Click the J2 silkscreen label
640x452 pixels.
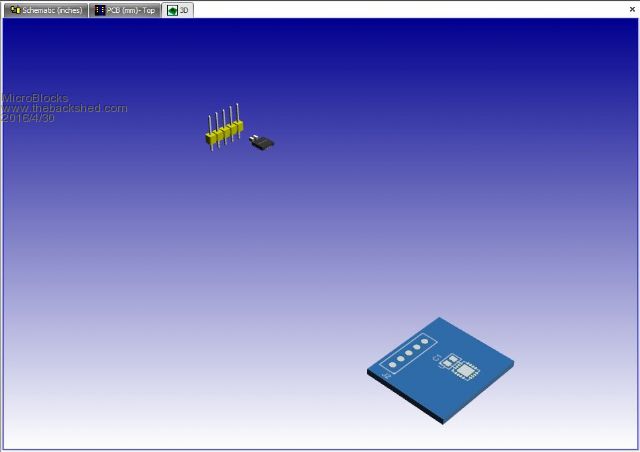point(387,375)
